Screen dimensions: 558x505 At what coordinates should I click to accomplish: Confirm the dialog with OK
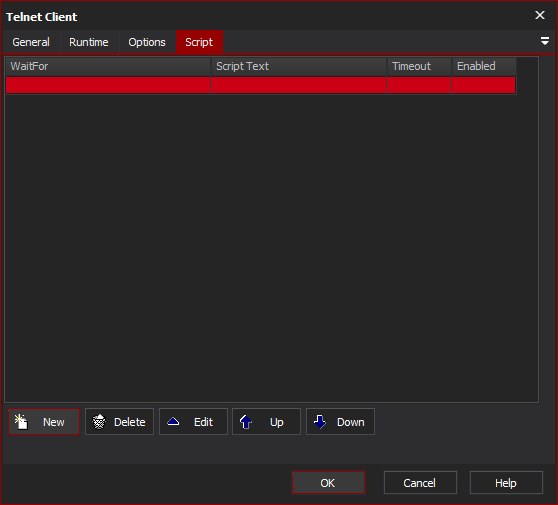pyautogui.click(x=328, y=483)
